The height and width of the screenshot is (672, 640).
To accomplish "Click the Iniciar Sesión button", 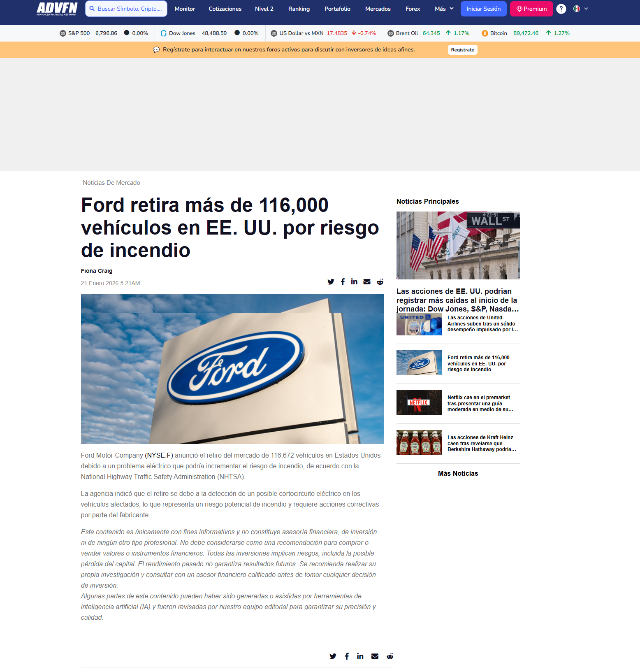I will click(484, 9).
